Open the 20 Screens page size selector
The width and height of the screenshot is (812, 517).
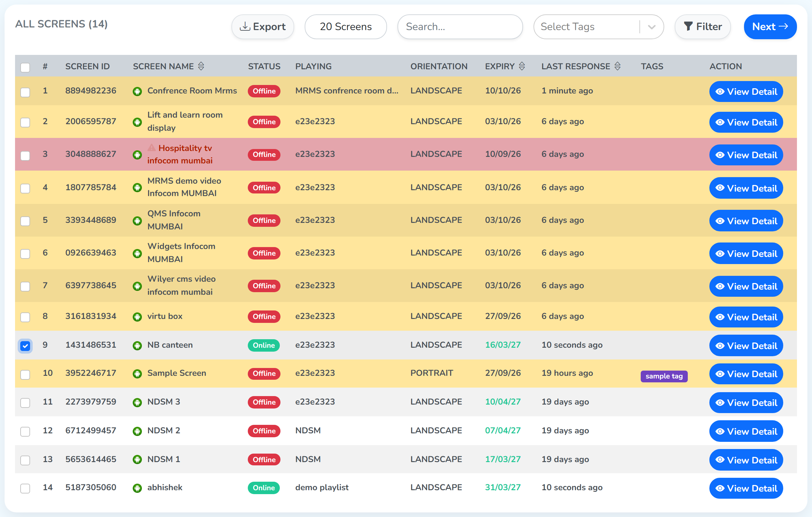(x=346, y=26)
